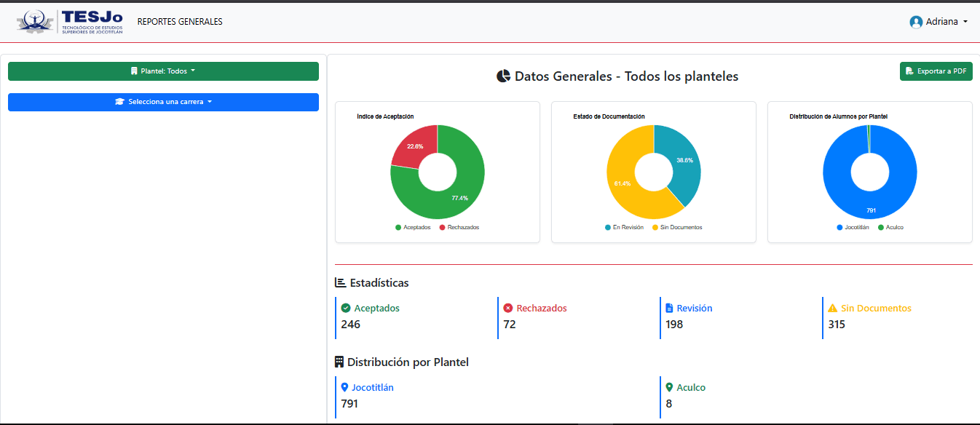
Task: Click the blue document icon beside Revisión
Action: point(670,308)
